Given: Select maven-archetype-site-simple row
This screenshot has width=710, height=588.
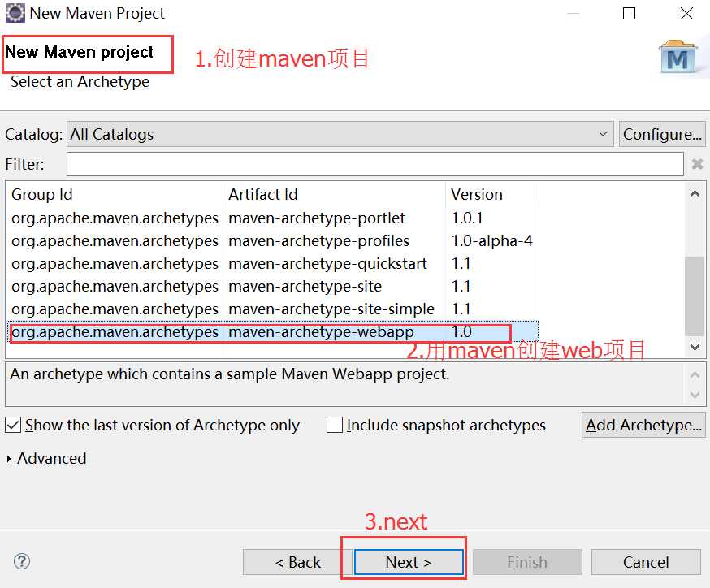Looking at the screenshot, I should tap(273, 309).
